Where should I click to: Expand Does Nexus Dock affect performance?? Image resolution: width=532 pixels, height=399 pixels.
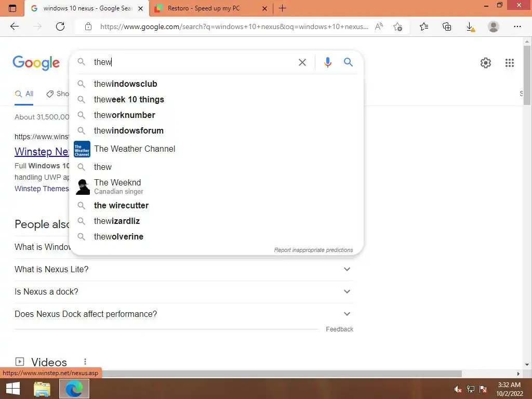[x=184, y=314]
